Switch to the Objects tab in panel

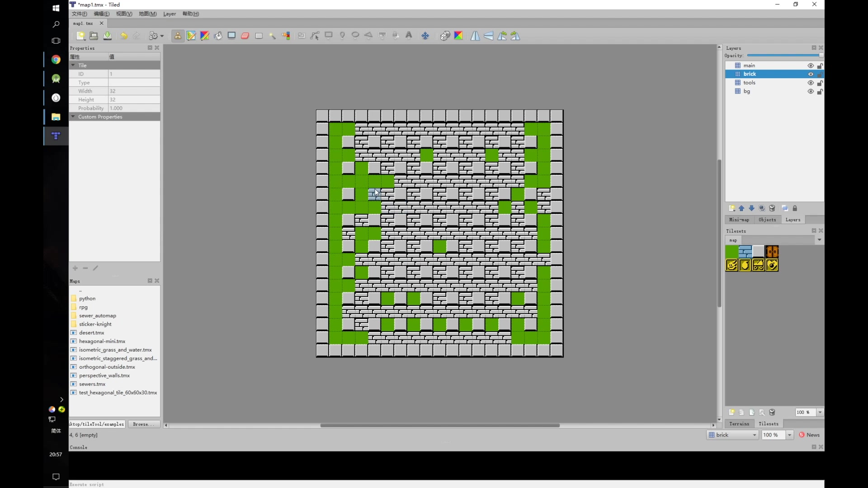[767, 219]
